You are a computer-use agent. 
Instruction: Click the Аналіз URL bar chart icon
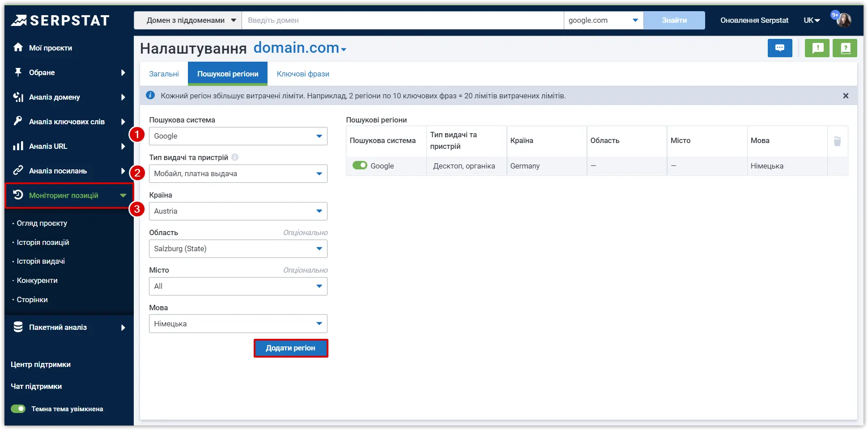(x=18, y=146)
